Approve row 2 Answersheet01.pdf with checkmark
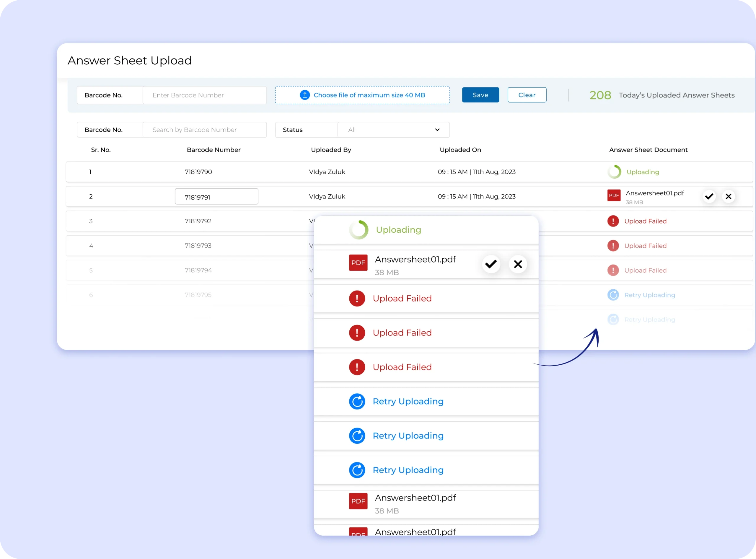Image resolution: width=756 pixels, height=559 pixels. click(x=709, y=196)
